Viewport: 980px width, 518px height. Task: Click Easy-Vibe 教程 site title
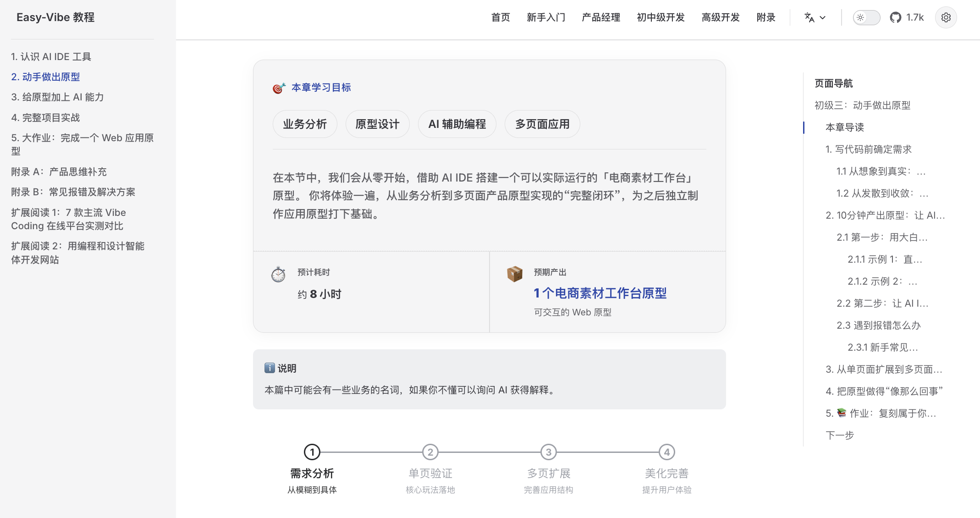click(x=55, y=17)
